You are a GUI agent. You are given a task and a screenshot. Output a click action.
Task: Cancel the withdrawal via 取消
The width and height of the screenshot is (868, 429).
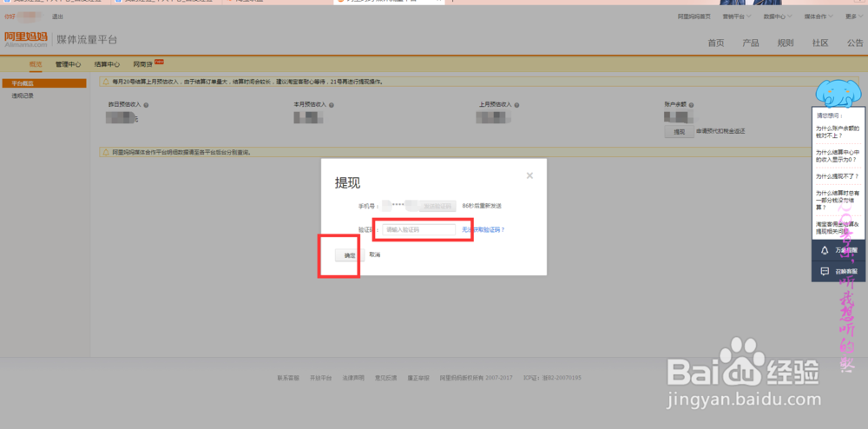[375, 254]
